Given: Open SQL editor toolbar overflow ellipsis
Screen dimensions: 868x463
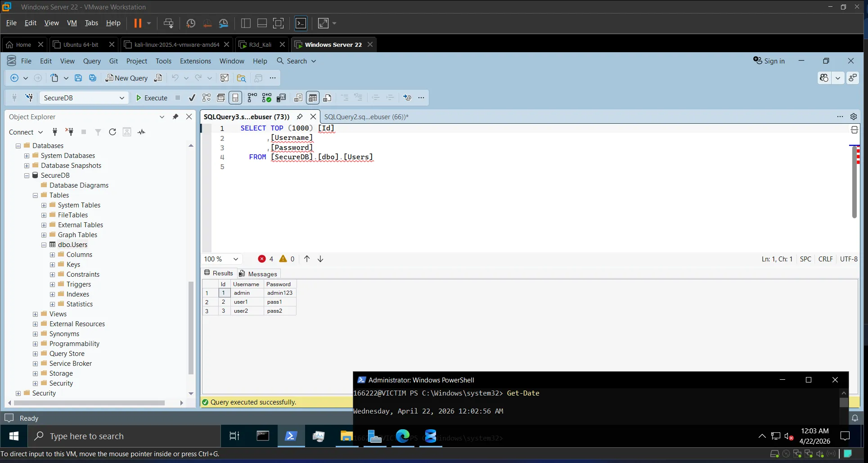Looking at the screenshot, I should (x=421, y=98).
